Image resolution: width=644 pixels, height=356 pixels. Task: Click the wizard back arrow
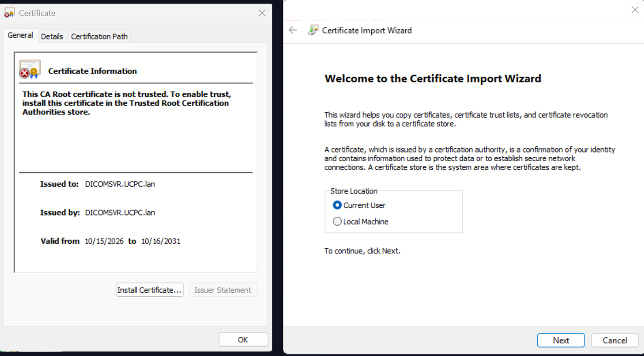(293, 30)
